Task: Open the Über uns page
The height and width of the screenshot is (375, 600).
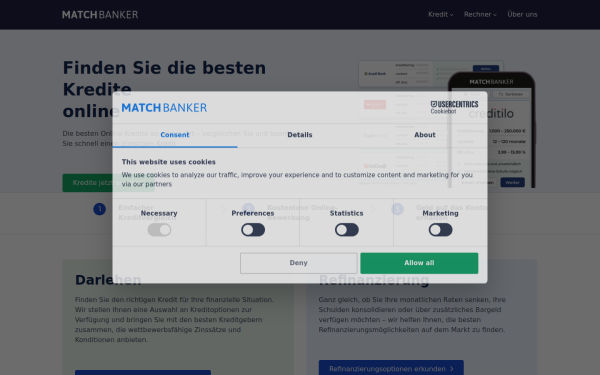Action: pyautogui.click(x=522, y=15)
